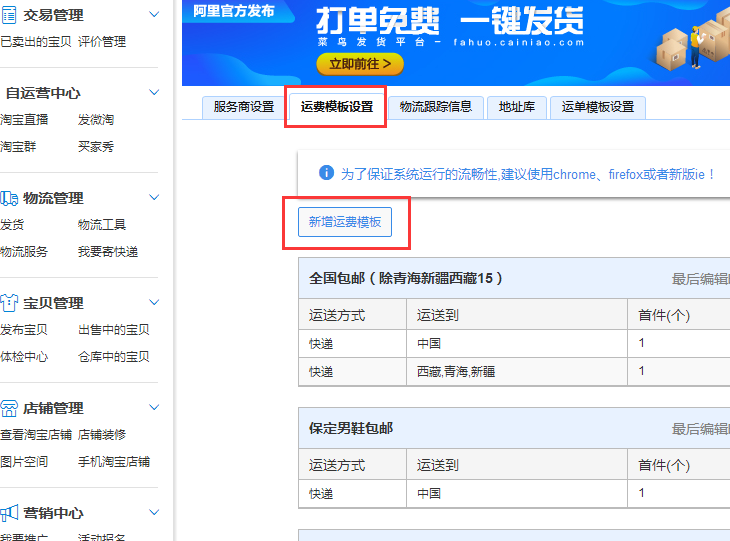
Task: Open 淘宝直播 link
Action: click(x=24, y=120)
